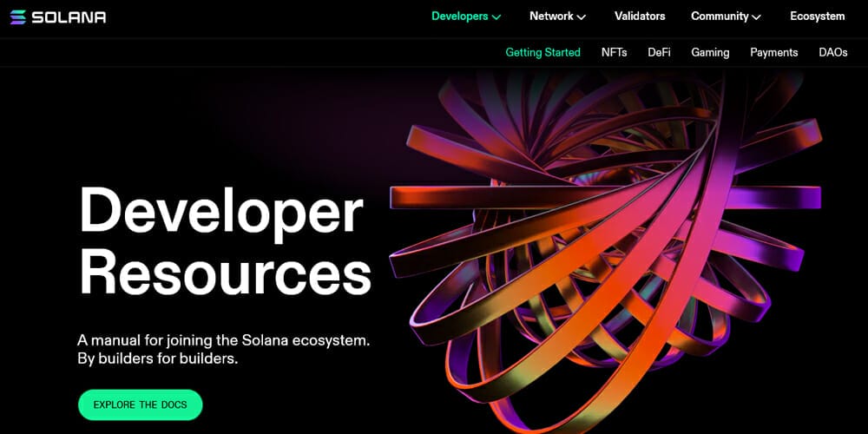Viewport: 868px width, 434px height.
Task: Open the Ecosystem page
Action: tap(817, 16)
